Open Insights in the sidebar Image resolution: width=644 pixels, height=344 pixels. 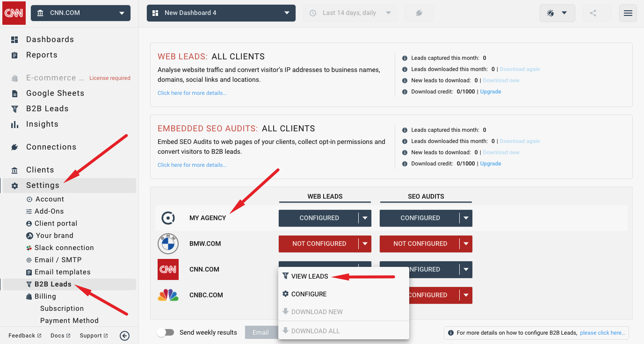coord(42,124)
